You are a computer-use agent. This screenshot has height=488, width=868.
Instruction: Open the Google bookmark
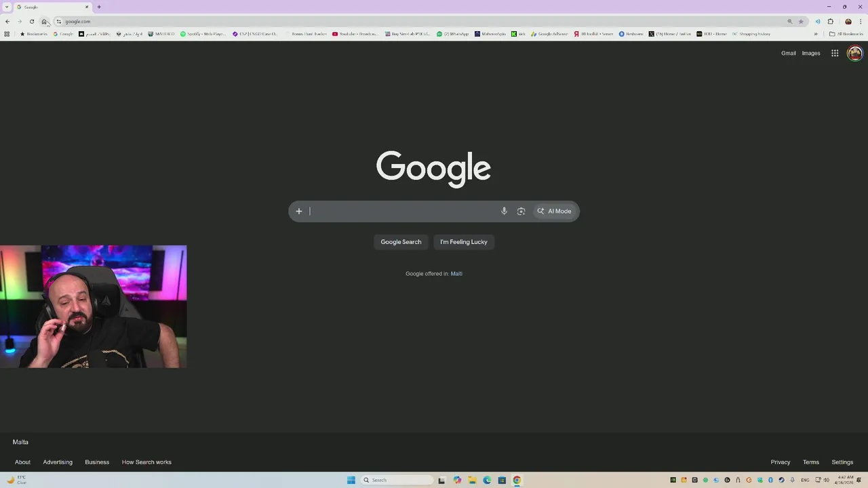[x=63, y=33]
